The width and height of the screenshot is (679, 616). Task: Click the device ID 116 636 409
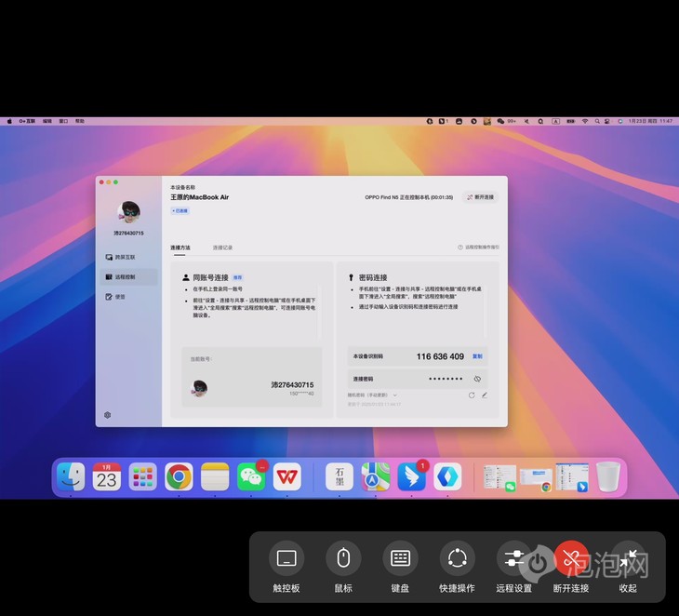[440, 356]
